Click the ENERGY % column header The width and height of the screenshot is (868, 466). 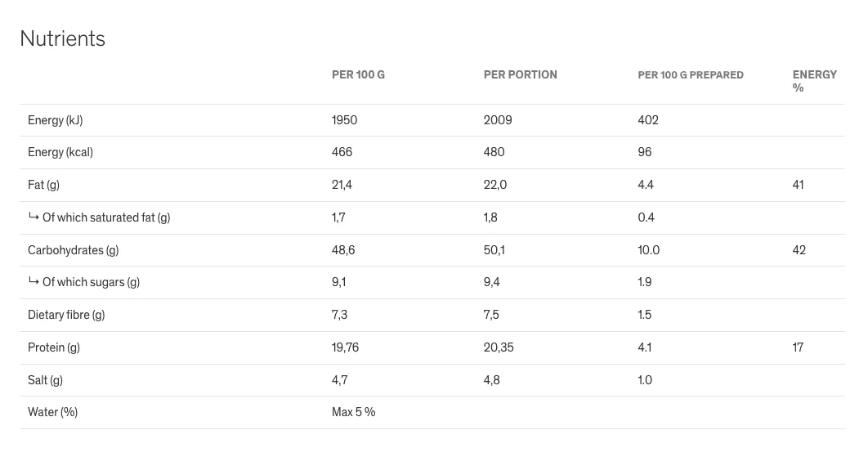[x=814, y=81]
